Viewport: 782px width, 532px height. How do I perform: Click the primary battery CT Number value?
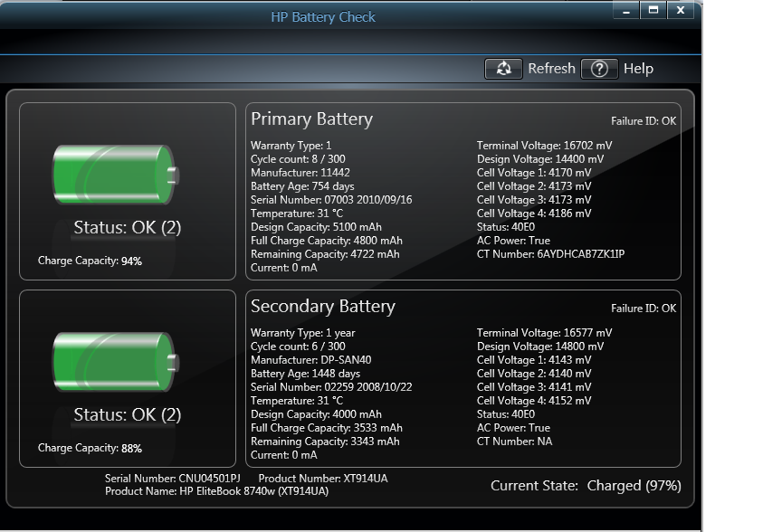pos(580,254)
